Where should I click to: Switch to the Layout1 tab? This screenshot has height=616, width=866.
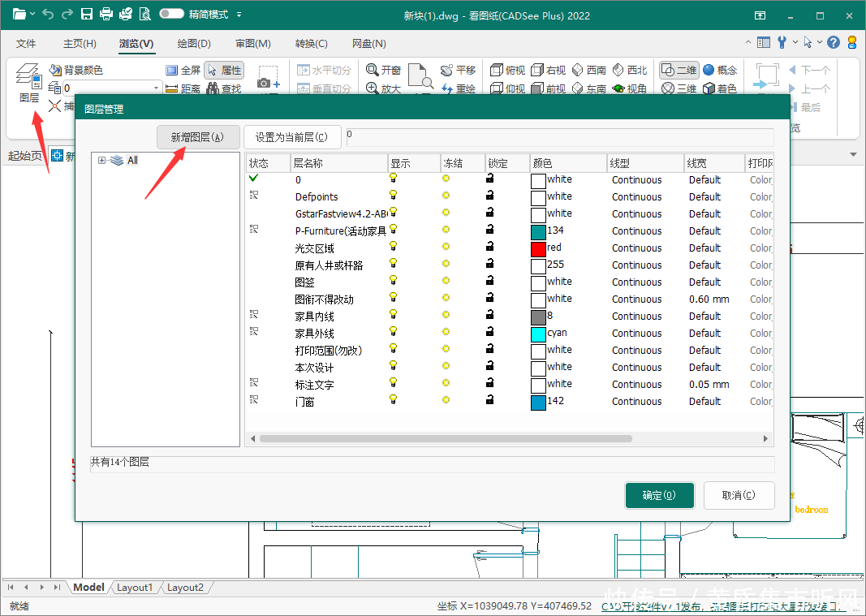[x=135, y=587]
